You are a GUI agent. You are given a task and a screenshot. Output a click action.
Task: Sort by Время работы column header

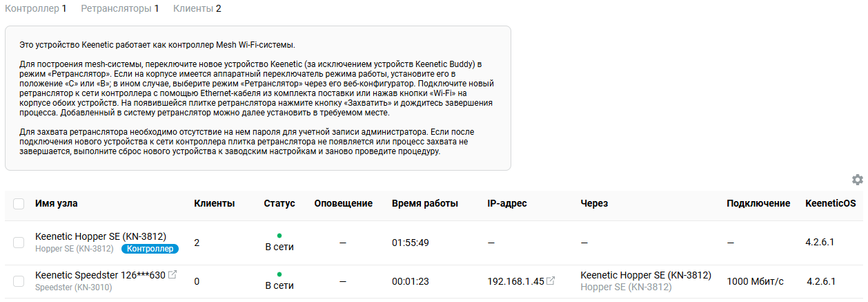tap(425, 203)
